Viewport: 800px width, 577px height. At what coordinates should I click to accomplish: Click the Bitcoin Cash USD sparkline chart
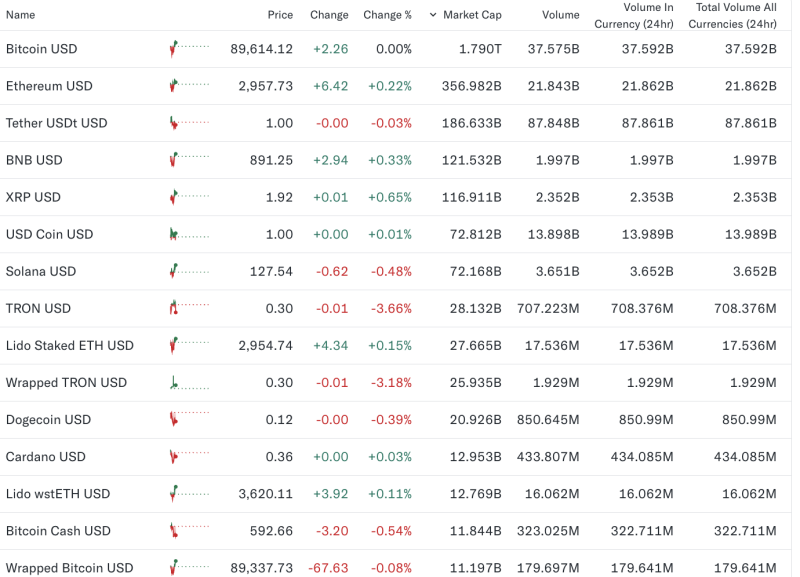coord(188,530)
